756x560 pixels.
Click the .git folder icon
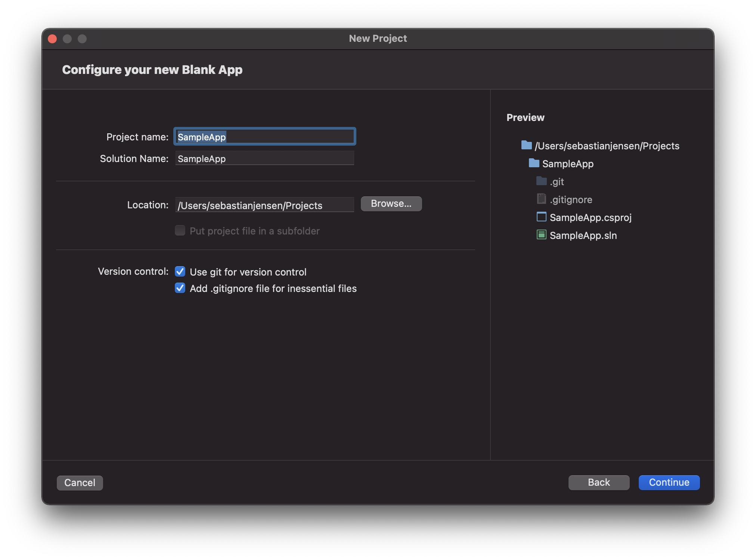coord(541,181)
